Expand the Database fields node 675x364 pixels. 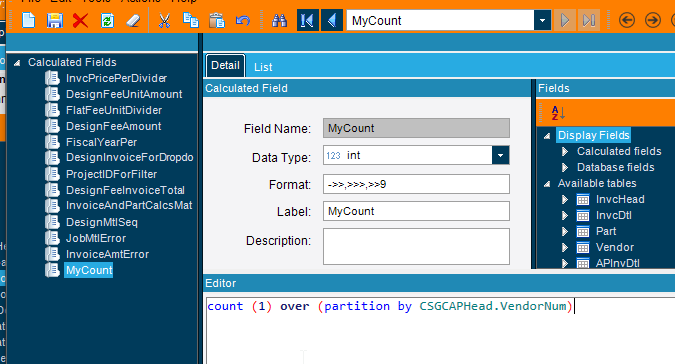565,167
